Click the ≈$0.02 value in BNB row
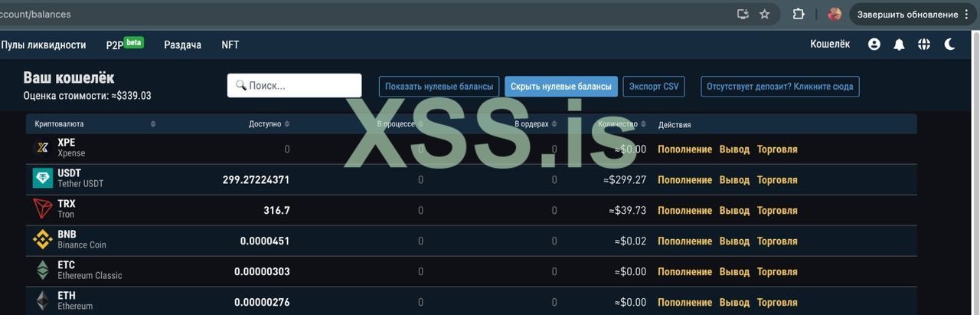This screenshot has width=980, height=315. pos(630,241)
